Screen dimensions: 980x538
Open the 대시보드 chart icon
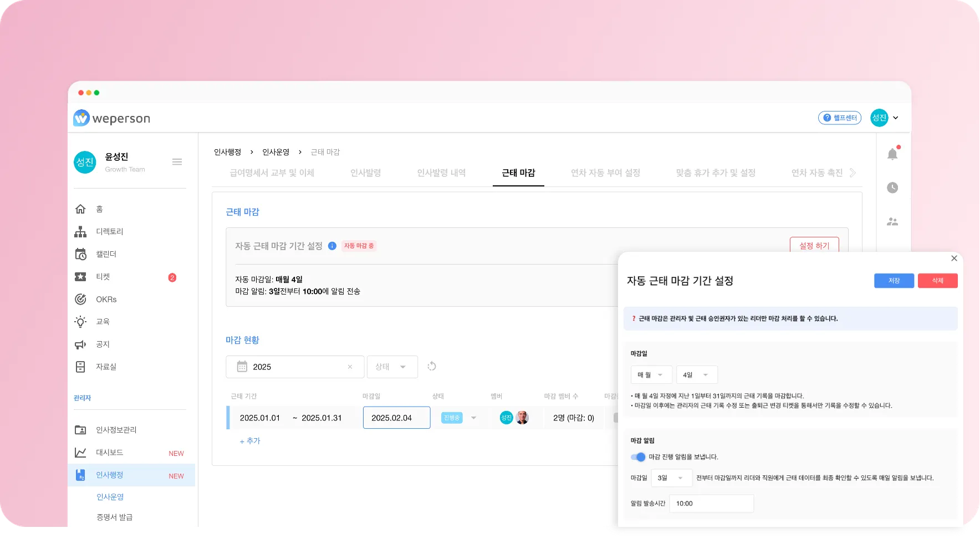point(80,453)
